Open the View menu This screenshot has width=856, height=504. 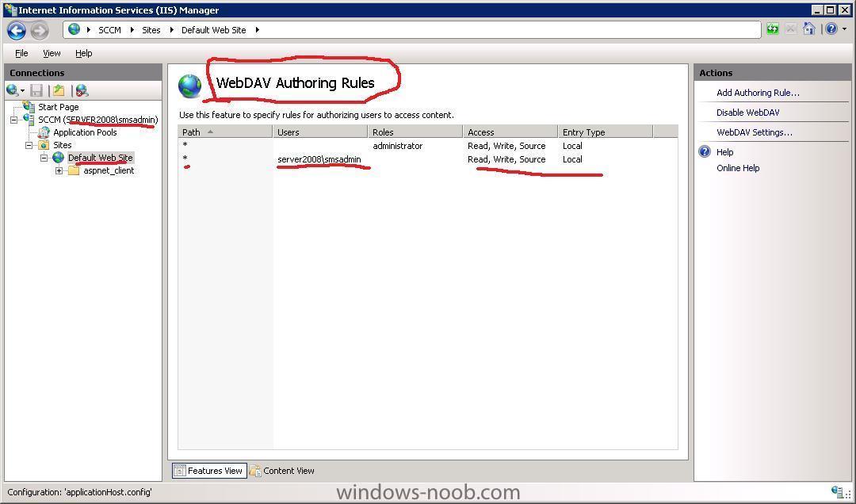[52, 53]
